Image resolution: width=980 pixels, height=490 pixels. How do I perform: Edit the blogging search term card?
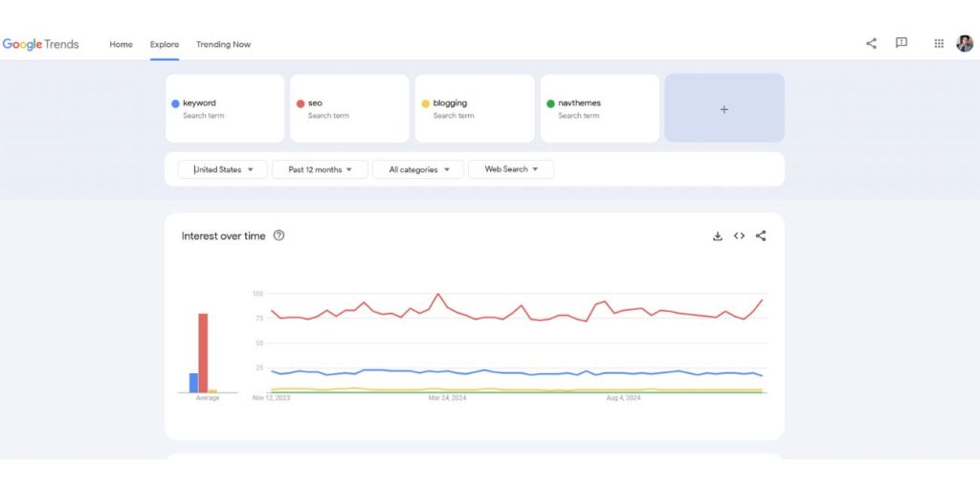475,109
